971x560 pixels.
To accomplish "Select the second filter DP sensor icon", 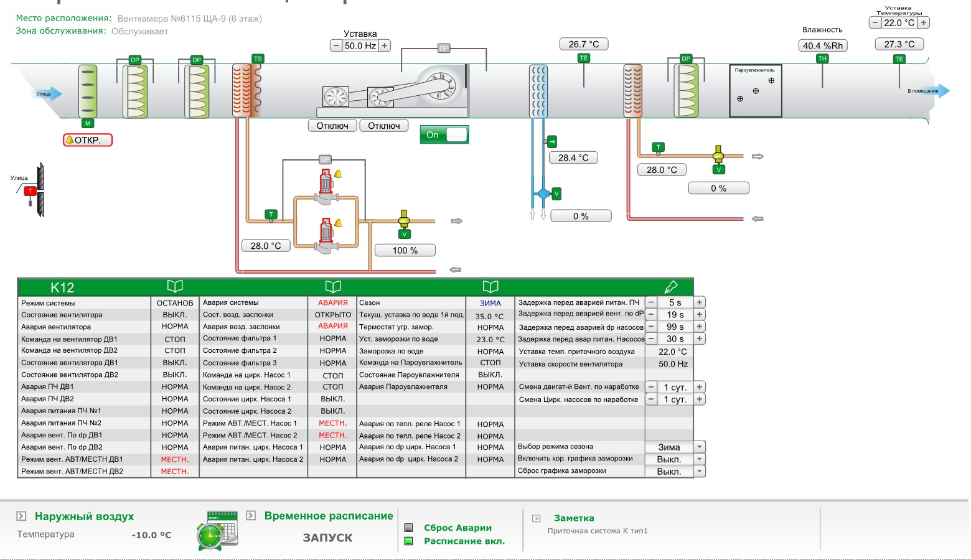I will 197,60.
